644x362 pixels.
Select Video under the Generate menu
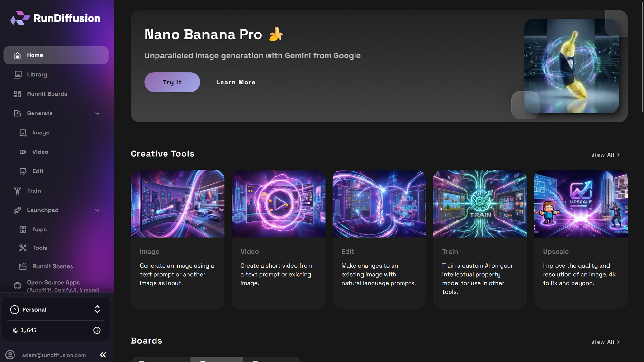coord(40,152)
